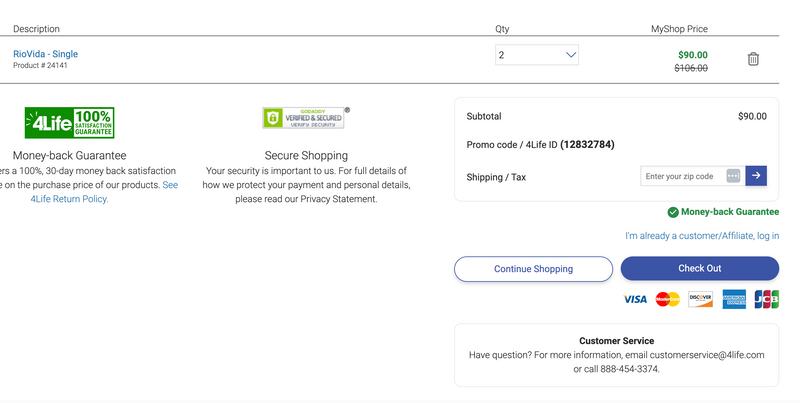
Task: Click the green Money-back Guarantee checkmark icon
Action: pos(673,212)
